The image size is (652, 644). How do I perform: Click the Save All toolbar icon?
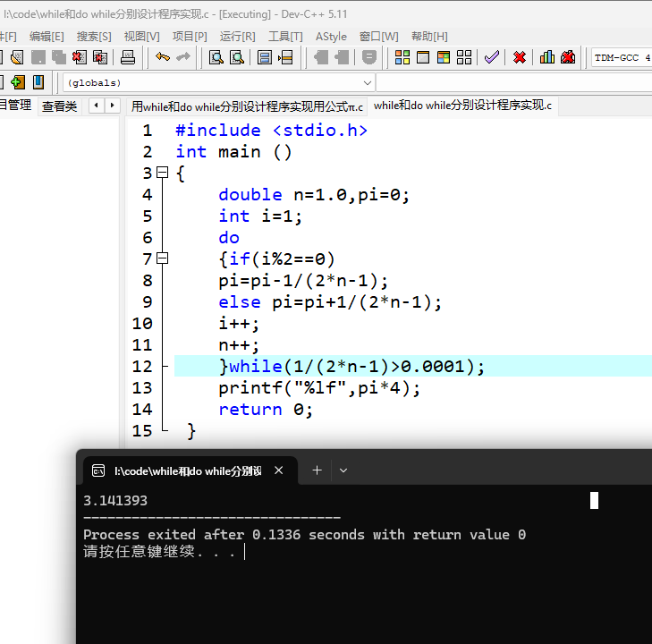pyautogui.click(x=59, y=57)
